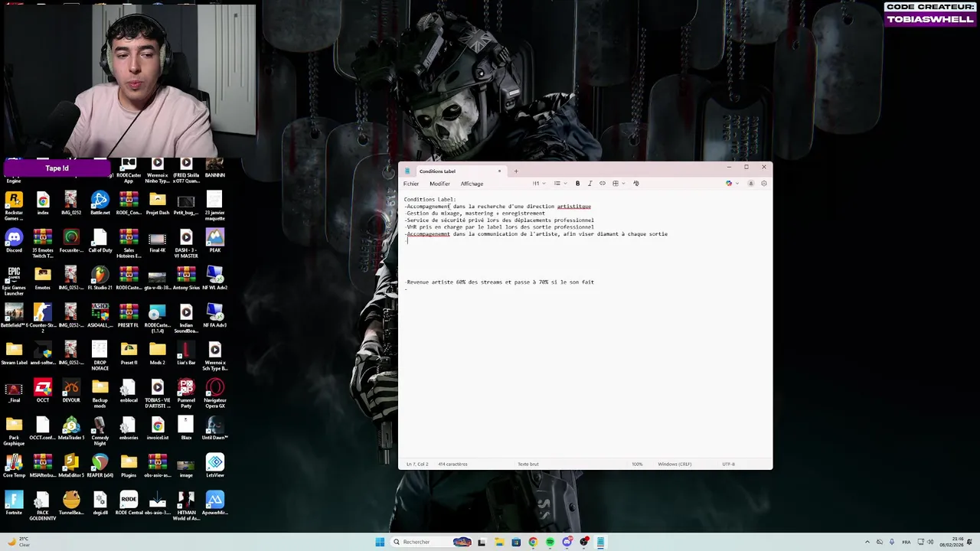Screen dimensions: 980x551
Task: Select the Epic Games Launcher icon
Action: pos(14,281)
